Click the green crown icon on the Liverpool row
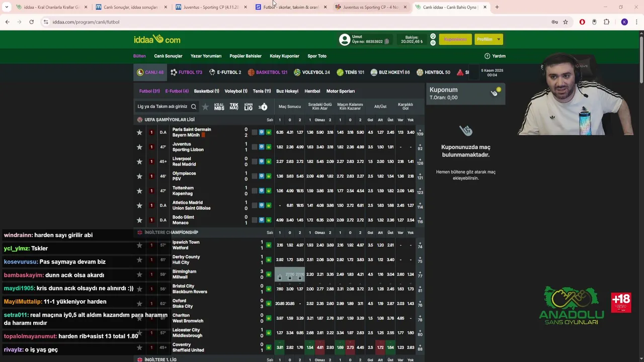 point(268,161)
